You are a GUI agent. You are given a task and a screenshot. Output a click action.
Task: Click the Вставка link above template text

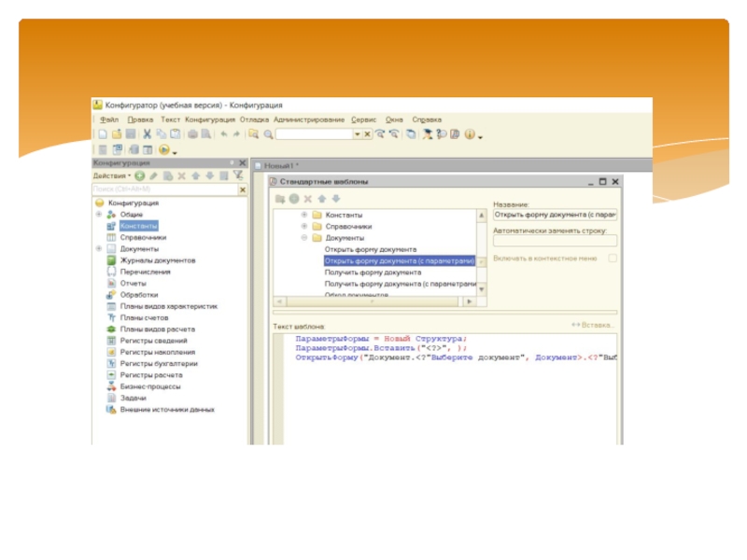[x=593, y=326]
